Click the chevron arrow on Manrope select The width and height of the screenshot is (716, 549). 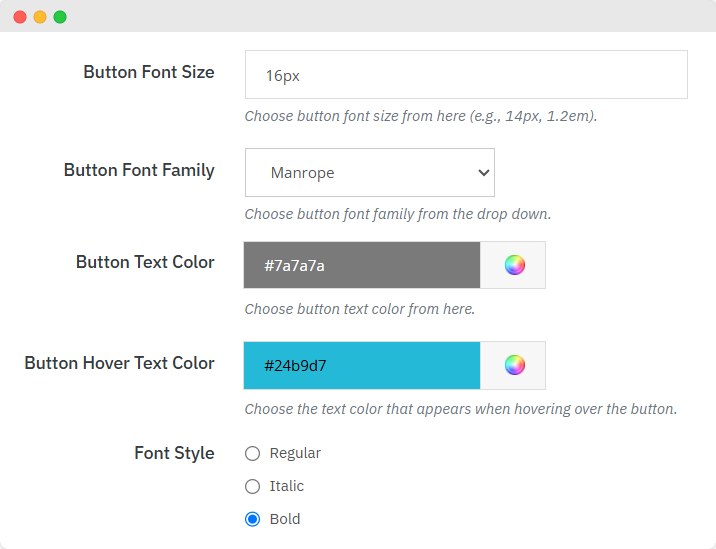pyautogui.click(x=484, y=173)
